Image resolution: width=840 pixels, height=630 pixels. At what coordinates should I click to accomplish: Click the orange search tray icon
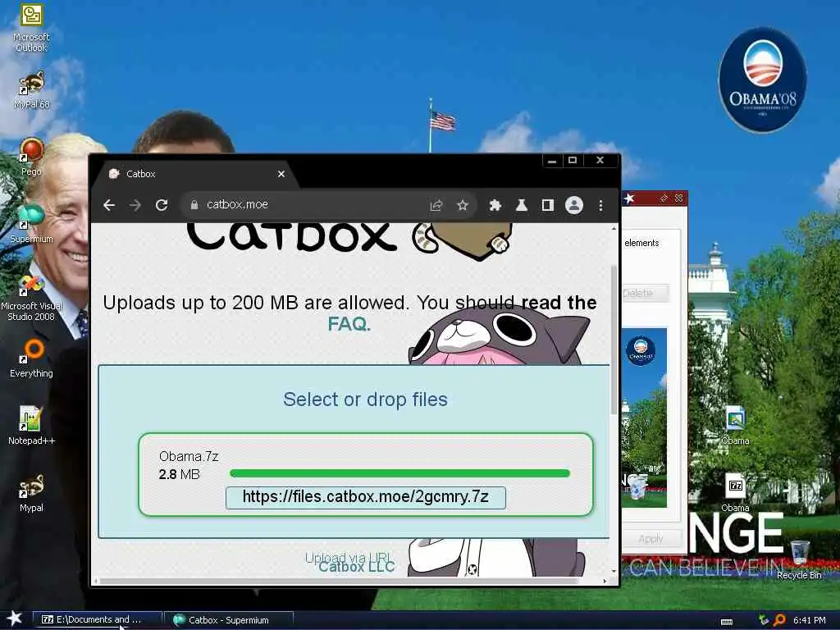coord(779,620)
